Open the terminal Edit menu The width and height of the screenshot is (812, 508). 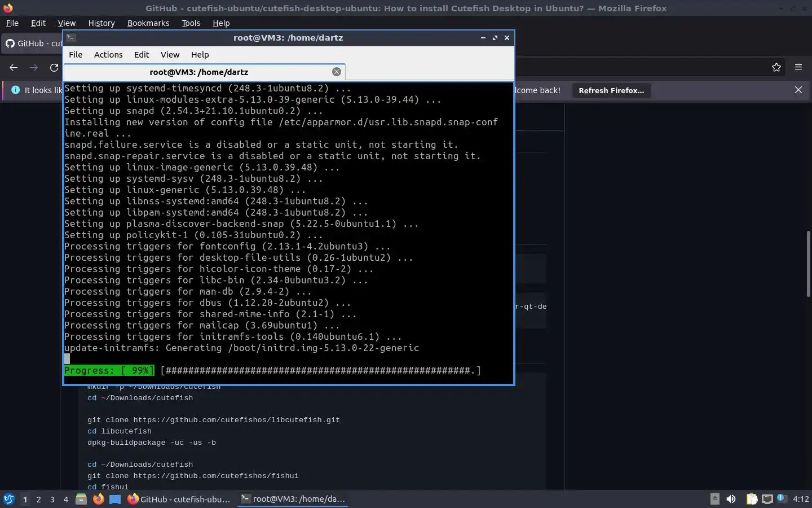point(142,55)
